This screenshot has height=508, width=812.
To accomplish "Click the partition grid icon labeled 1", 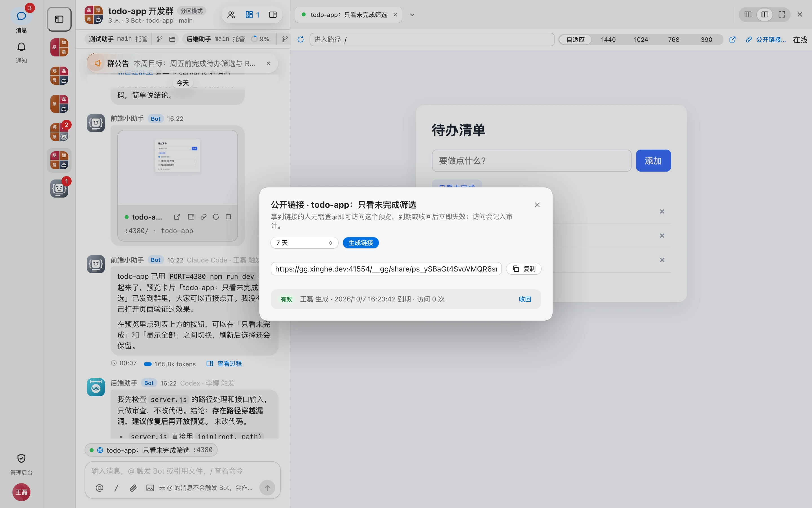I will [x=252, y=15].
